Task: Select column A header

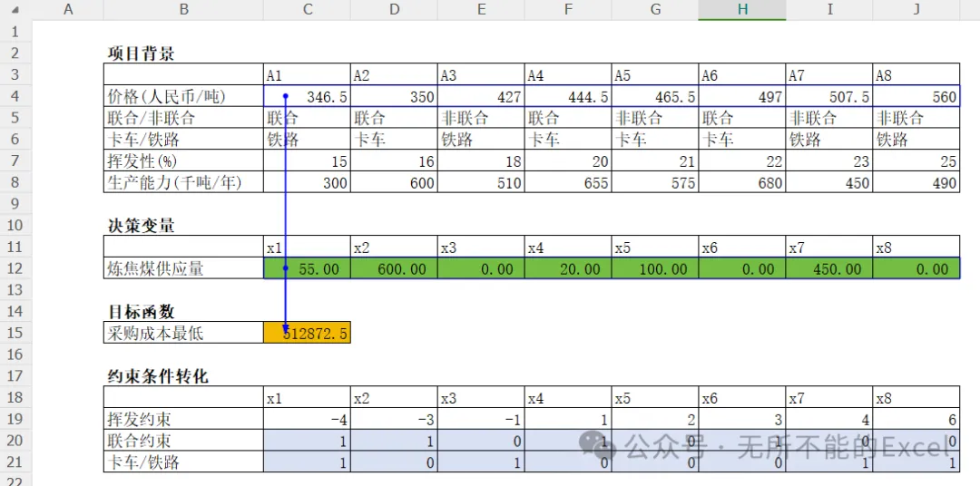Action: [67, 9]
